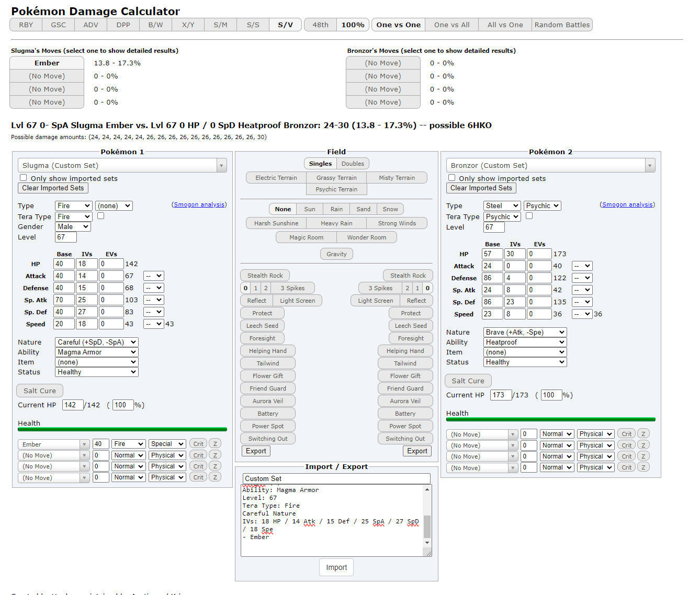The width and height of the screenshot is (700, 595).
Task: Switch to the X/Y generation tab
Action: point(188,25)
